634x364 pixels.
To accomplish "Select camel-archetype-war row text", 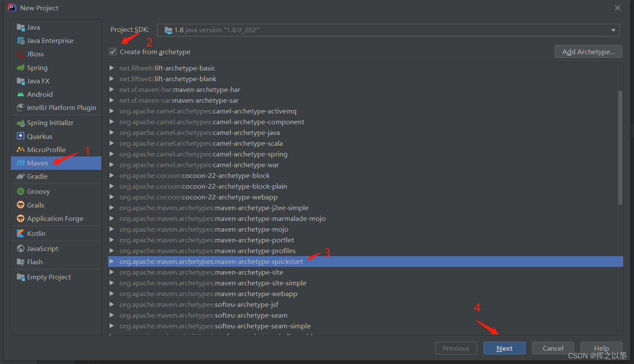I will point(199,165).
